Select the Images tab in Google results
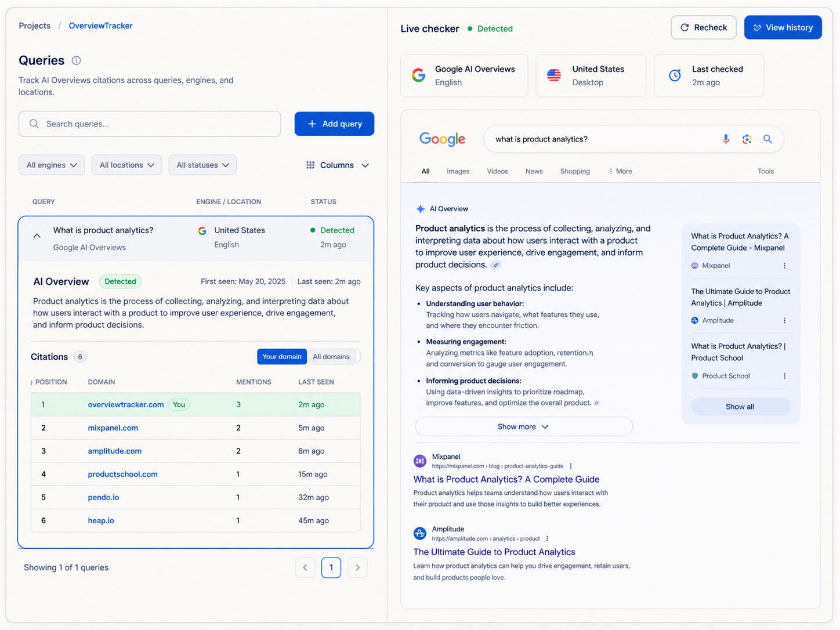Image resolution: width=840 pixels, height=630 pixels. coord(458,171)
